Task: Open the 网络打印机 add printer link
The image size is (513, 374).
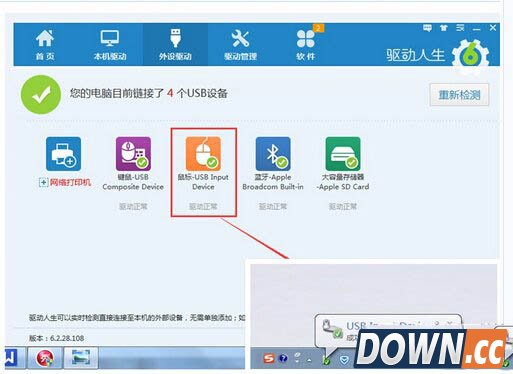Action: pos(65,182)
